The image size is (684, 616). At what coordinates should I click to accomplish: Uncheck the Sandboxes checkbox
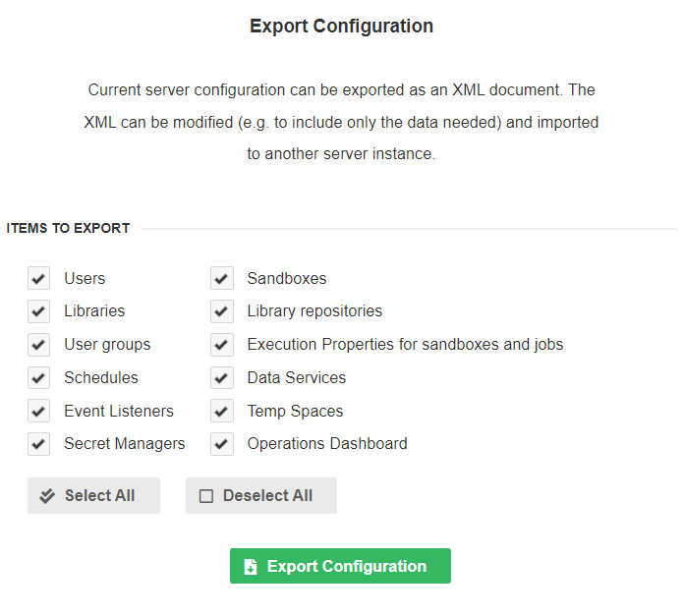(x=222, y=278)
